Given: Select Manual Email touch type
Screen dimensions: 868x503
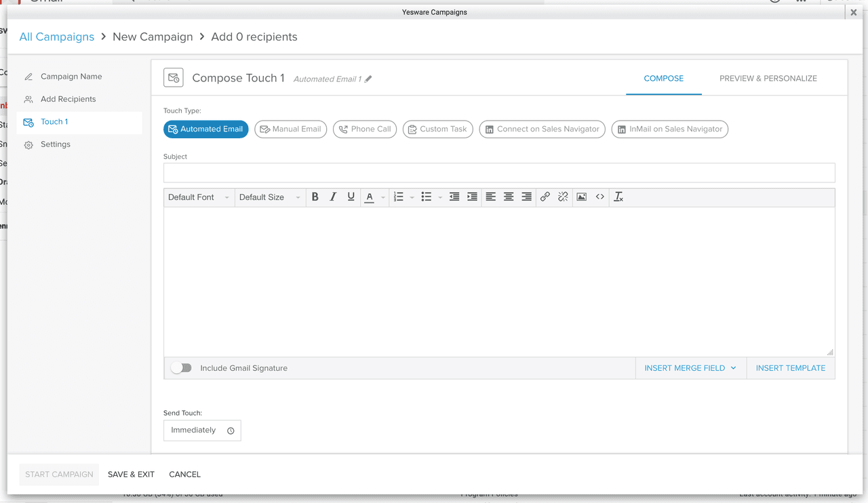Looking at the screenshot, I should tap(291, 129).
